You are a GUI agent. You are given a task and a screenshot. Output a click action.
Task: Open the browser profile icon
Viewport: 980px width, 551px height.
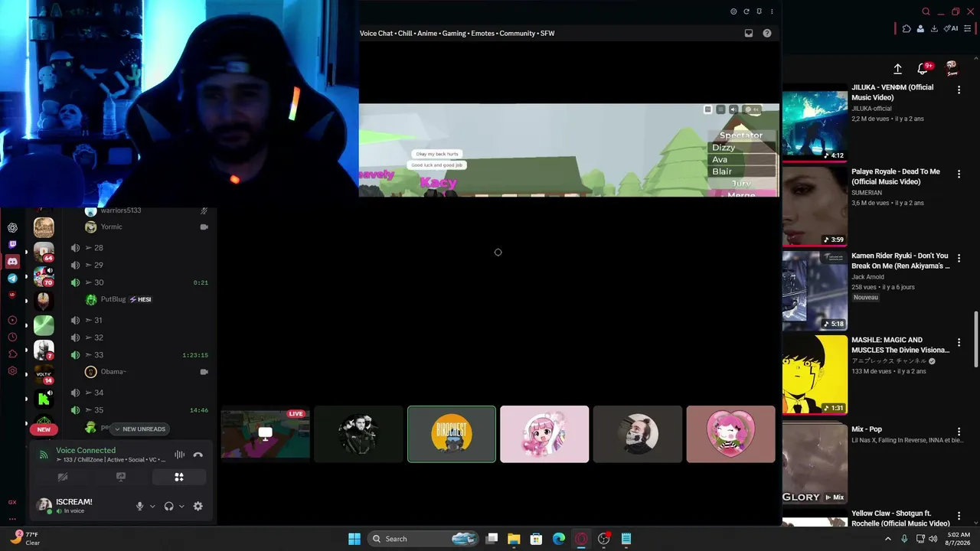click(x=920, y=28)
